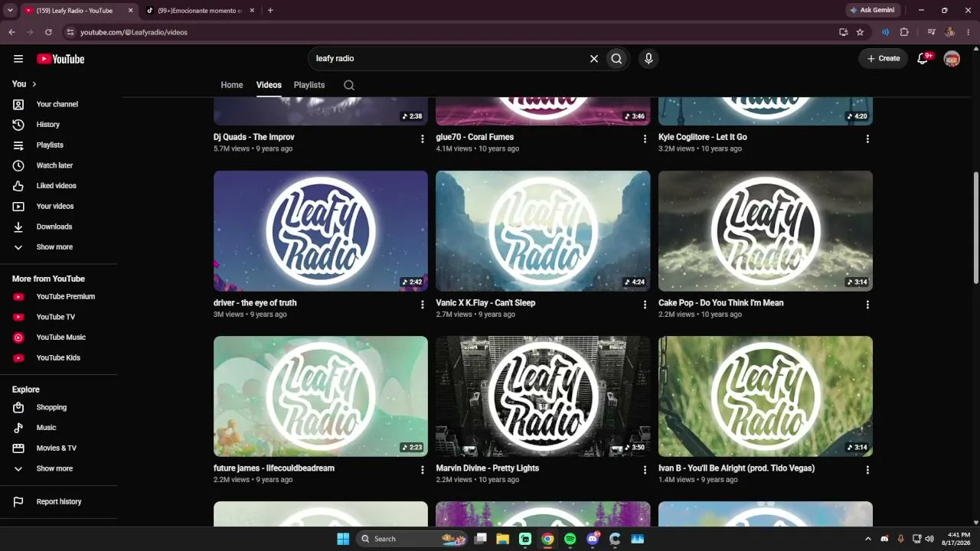Open the driver - the eye of truth thumbnail

click(x=321, y=231)
